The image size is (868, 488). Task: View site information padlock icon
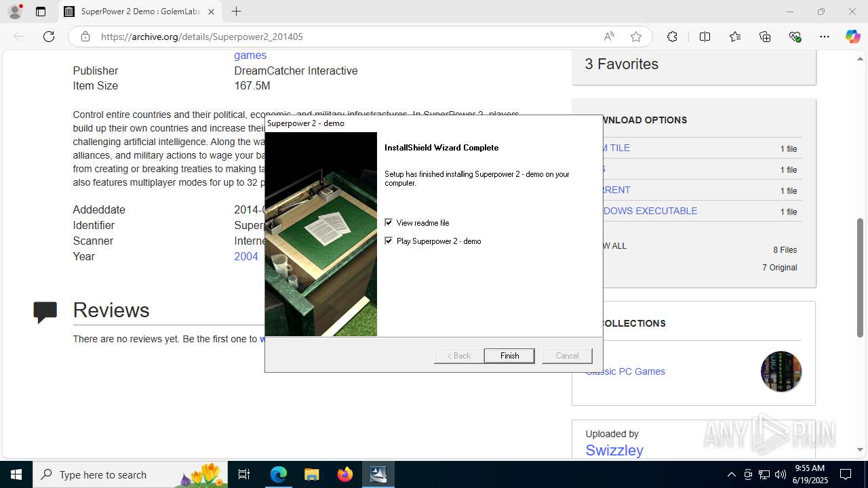point(85,37)
